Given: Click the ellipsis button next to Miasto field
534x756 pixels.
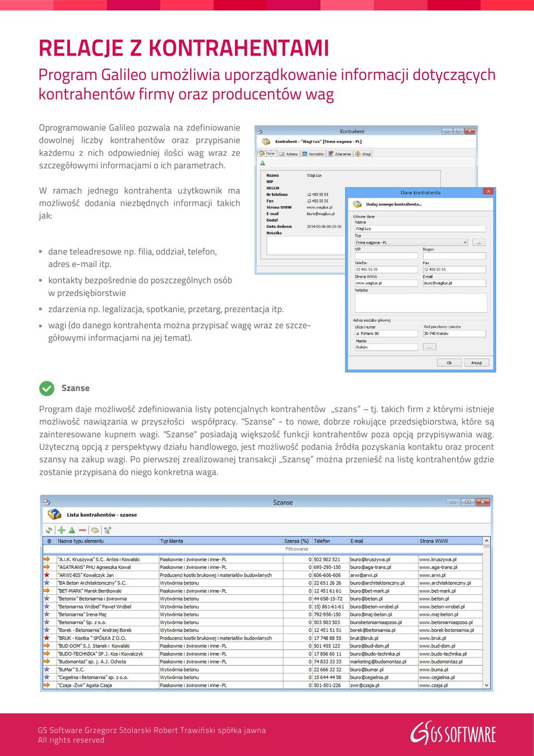Looking at the screenshot, I should [x=429, y=347].
